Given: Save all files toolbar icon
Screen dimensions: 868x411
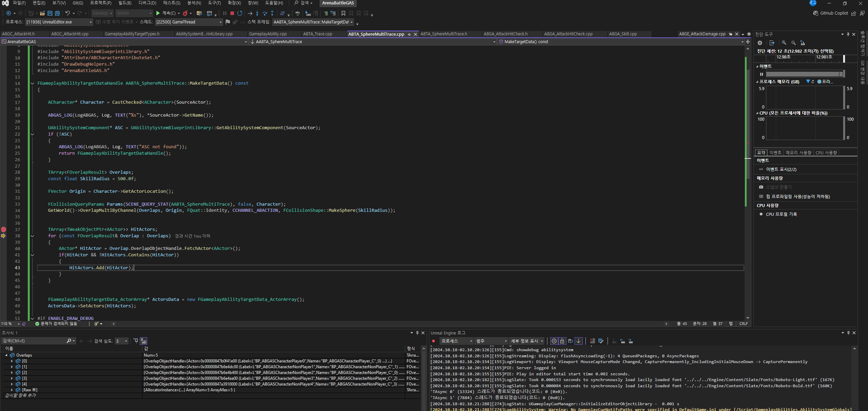Looking at the screenshot, I should point(57,13).
